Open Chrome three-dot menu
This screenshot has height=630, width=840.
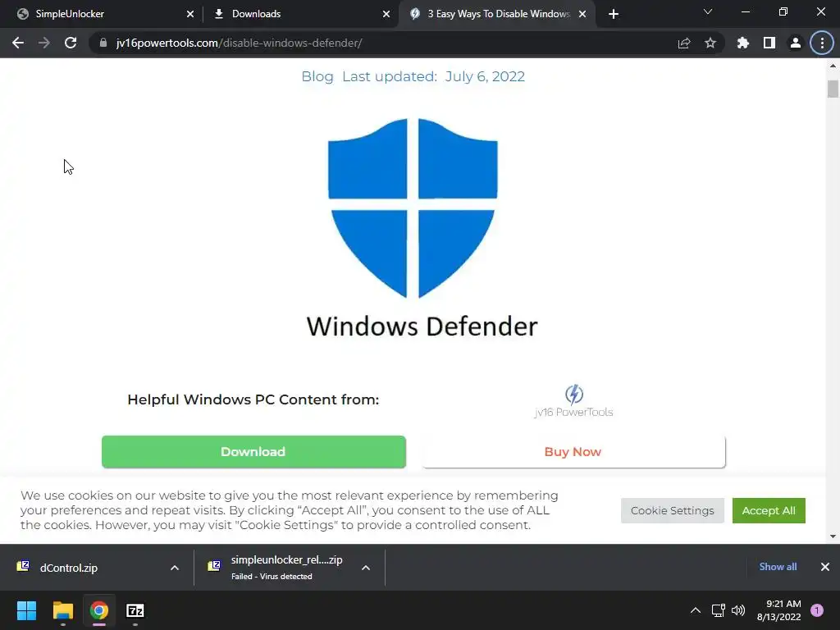coord(822,43)
